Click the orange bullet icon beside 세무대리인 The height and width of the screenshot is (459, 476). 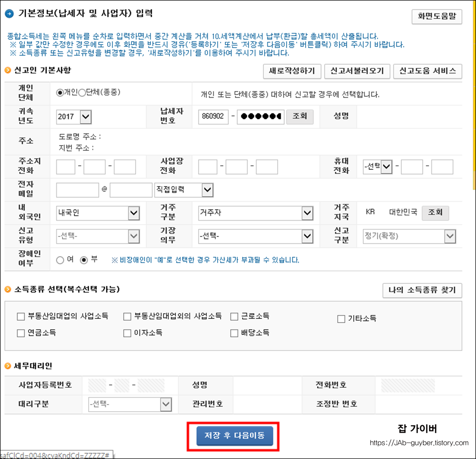(8, 366)
